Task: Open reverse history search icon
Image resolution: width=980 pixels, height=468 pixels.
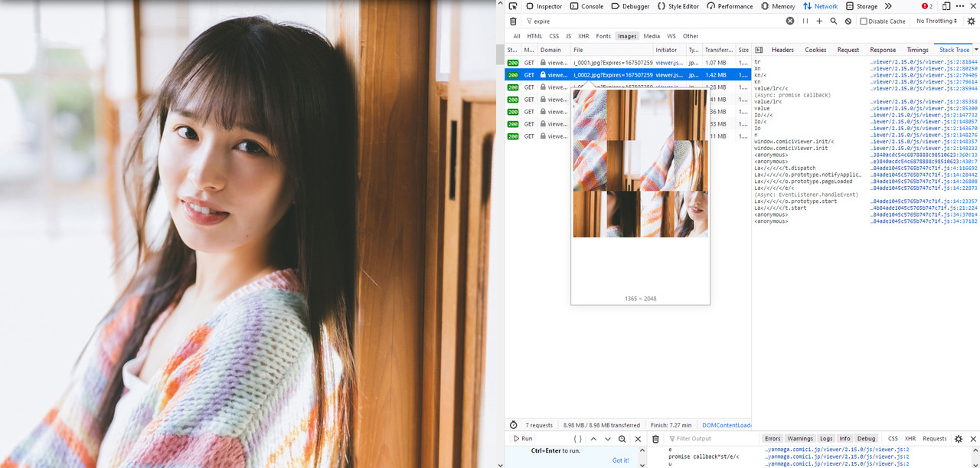Action: 622,439
